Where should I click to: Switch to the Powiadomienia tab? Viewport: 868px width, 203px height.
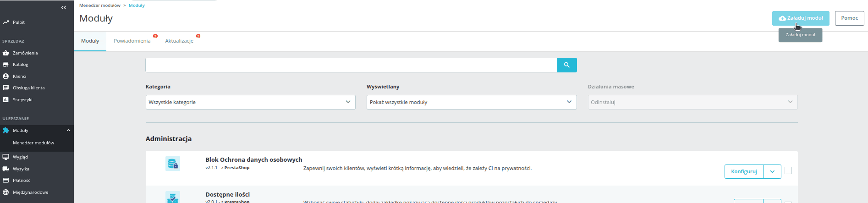pos(132,41)
